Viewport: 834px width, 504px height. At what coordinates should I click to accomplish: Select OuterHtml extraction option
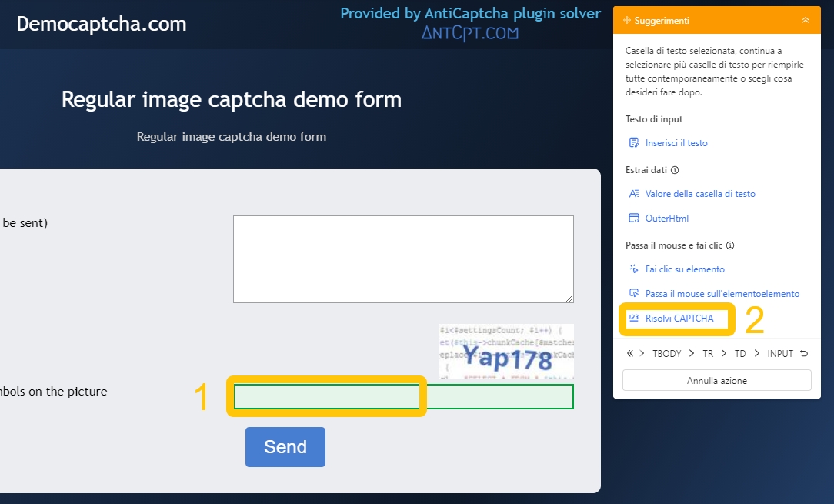[666, 219]
